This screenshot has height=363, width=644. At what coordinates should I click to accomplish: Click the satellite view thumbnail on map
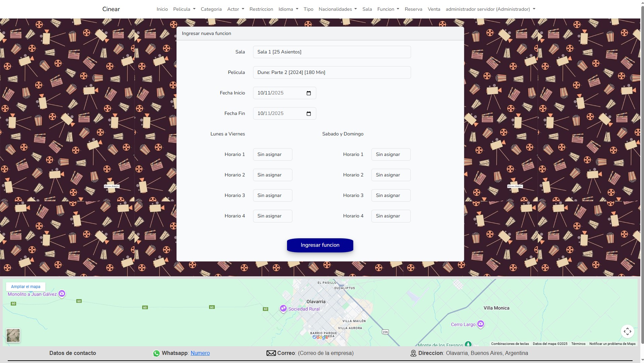pyautogui.click(x=13, y=335)
